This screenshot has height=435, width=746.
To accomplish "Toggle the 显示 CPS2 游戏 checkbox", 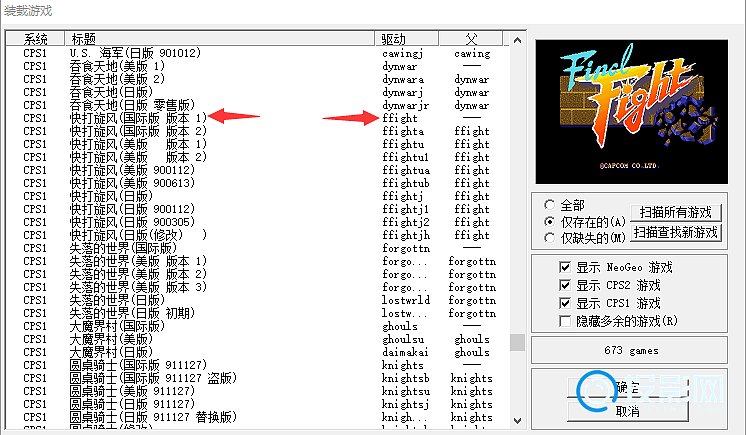I will tap(567, 286).
